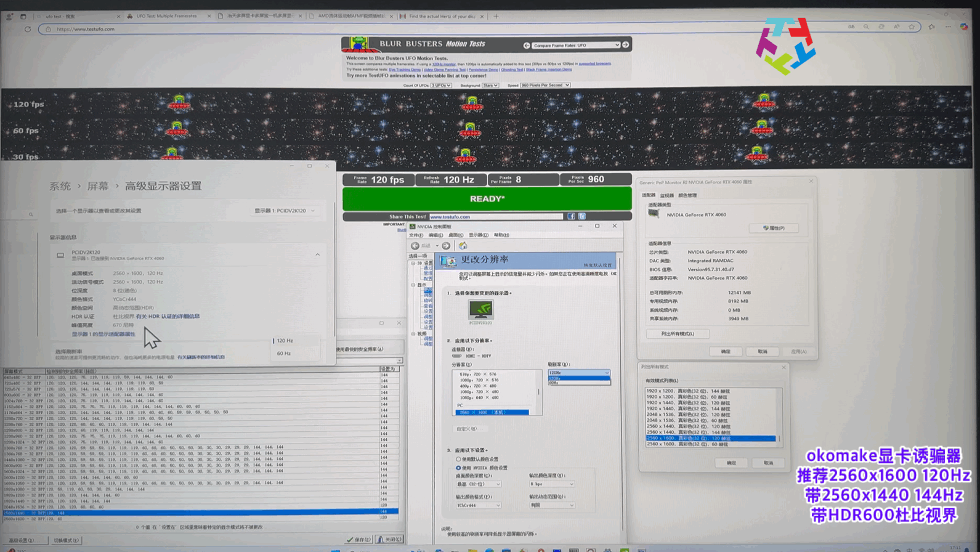980x552 pixels.
Task: Open NVIDIA Control Panel Edit menu
Action: click(x=435, y=235)
